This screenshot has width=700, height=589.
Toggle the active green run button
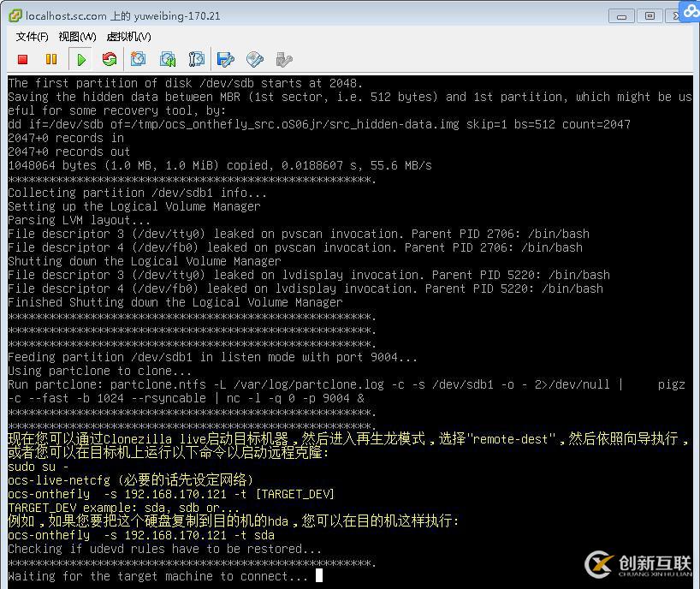[80, 59]
